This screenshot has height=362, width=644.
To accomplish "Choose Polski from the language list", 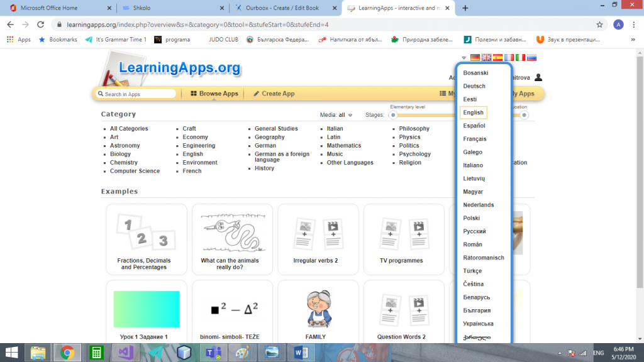I will [471, 218].
